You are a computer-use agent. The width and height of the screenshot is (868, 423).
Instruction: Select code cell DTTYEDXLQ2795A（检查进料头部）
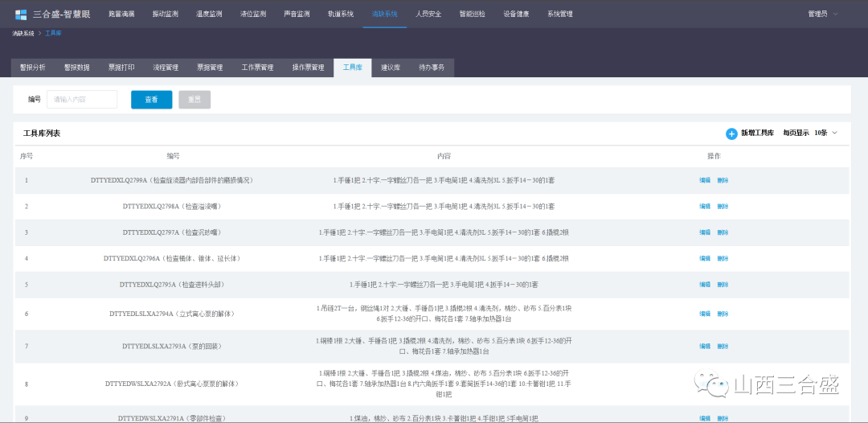pyautogui.click(x=174, y=285)
